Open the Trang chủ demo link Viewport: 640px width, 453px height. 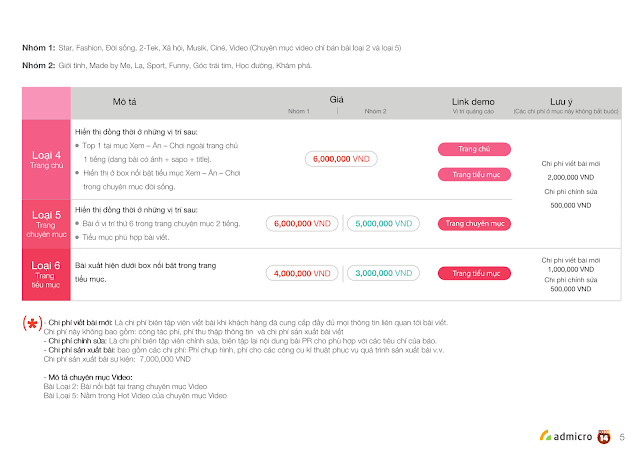pos(474,149)
